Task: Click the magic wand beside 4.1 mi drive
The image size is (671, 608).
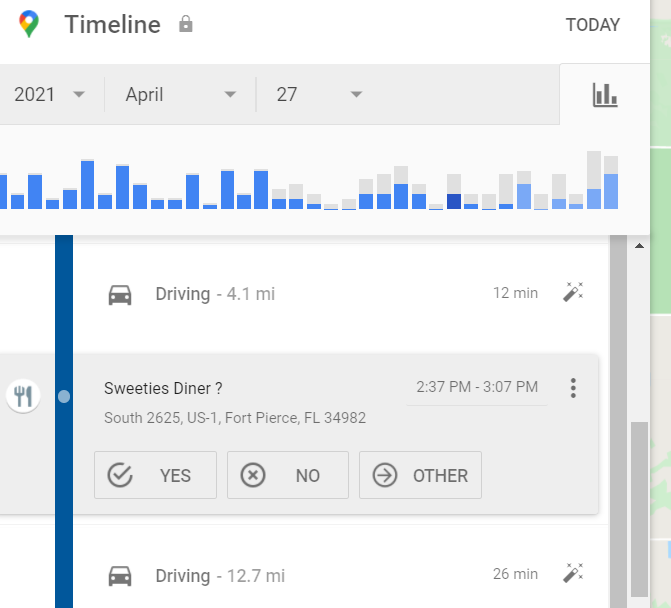Action: [x=572, y=293]
